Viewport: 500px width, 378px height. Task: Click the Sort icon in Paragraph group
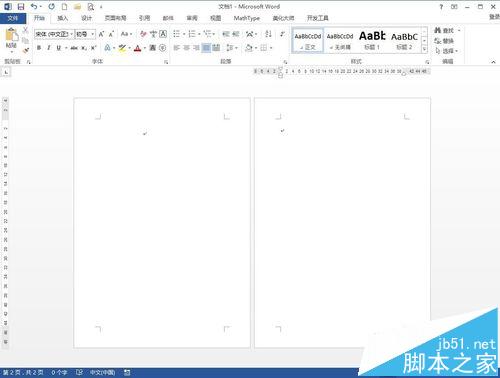click(x=268, y=34)
